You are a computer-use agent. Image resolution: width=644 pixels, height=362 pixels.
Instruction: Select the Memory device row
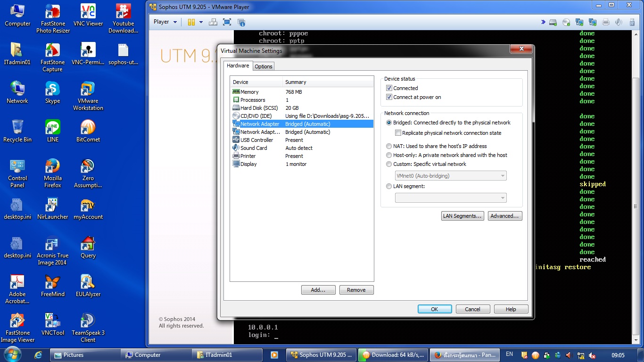[302, 92]
